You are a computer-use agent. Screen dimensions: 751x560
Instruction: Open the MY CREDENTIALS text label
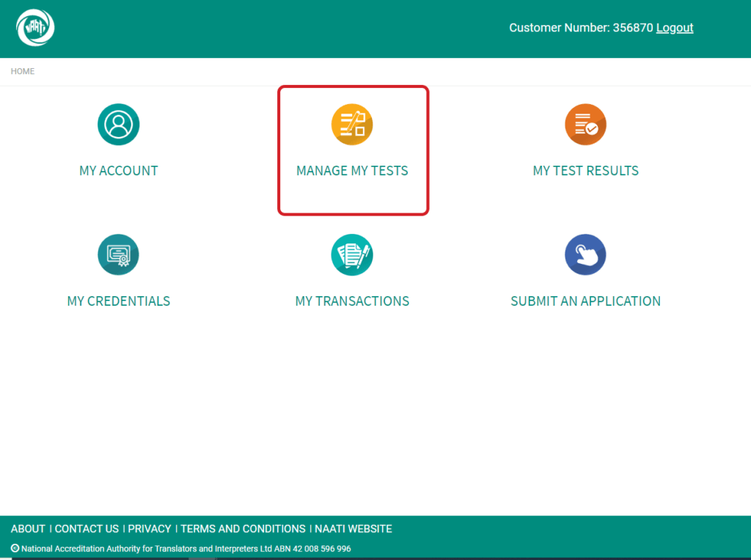[118, 301]
